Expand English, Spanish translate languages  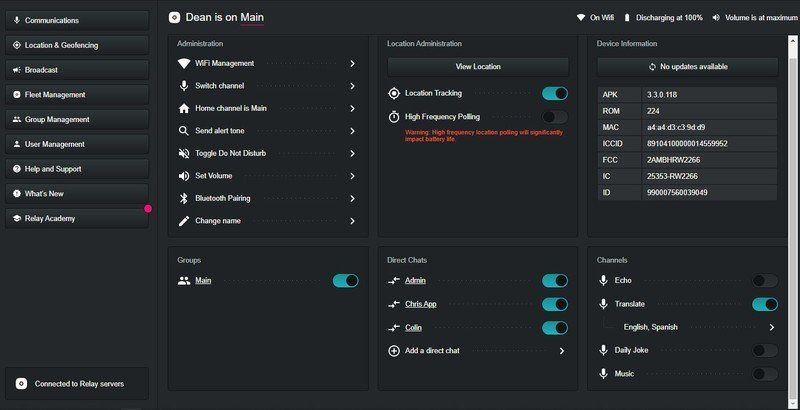(x=771, y=327)
